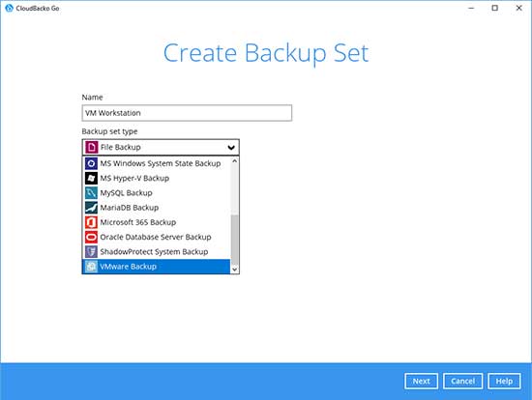Click the VMware Backup icon
The height and width of the screenshot is (400, 532).
tap(91, 267)
